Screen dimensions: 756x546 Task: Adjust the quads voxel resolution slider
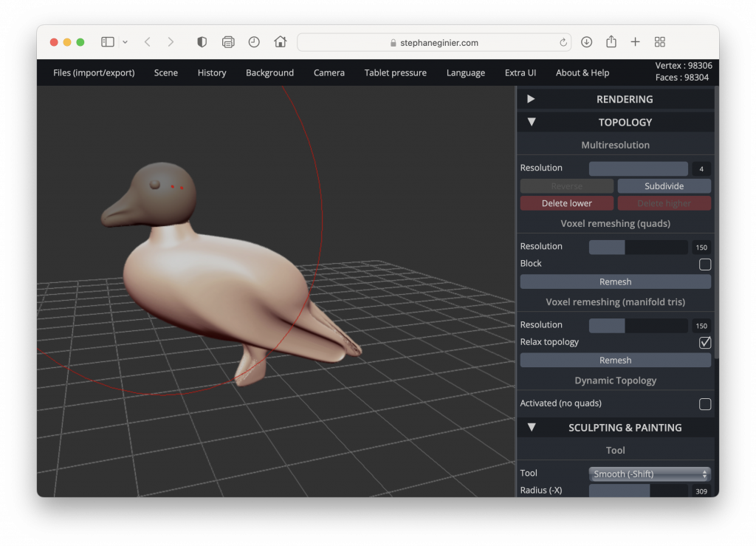click(639, 247)
